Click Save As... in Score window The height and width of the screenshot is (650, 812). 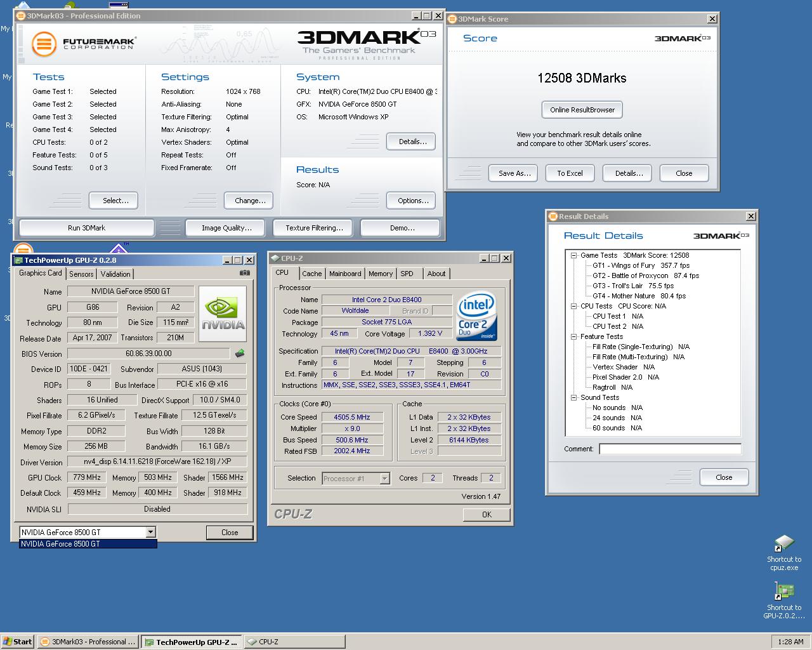[x=514, y=173]
